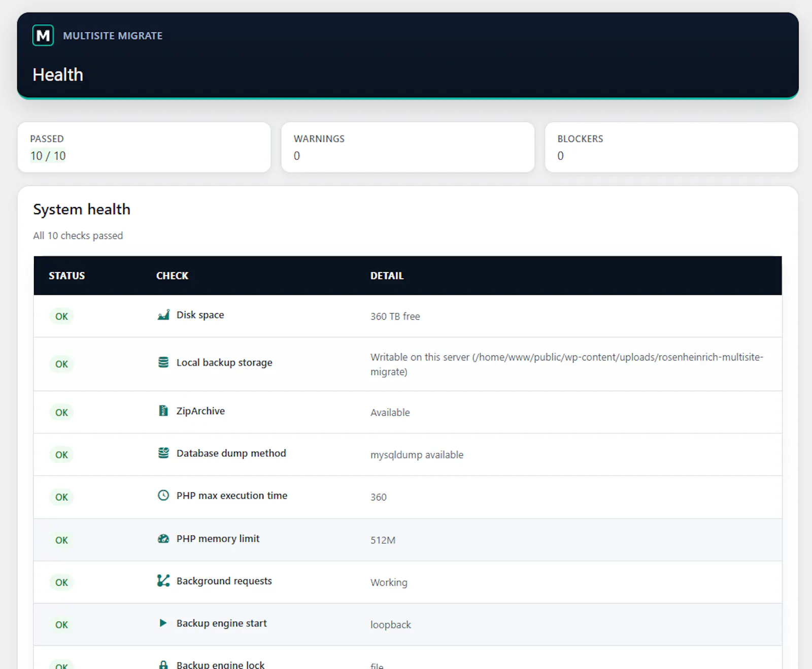Click the ZipArchive file icon
The width and height of the screenshot is (812, 669).
click(163, 411)
